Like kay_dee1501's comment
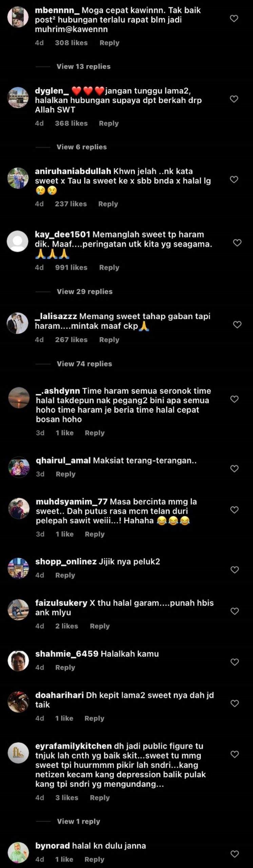253x868 pixels. pos(237,243)
